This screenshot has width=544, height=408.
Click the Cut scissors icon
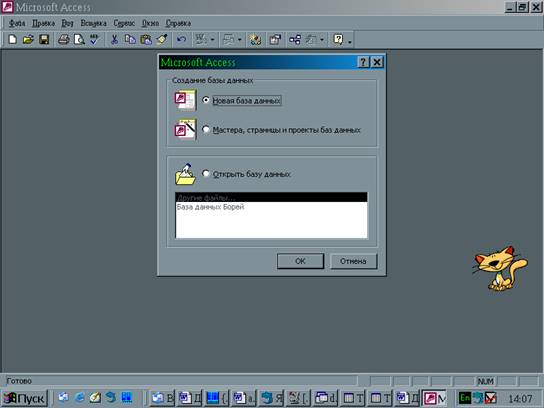114,40
